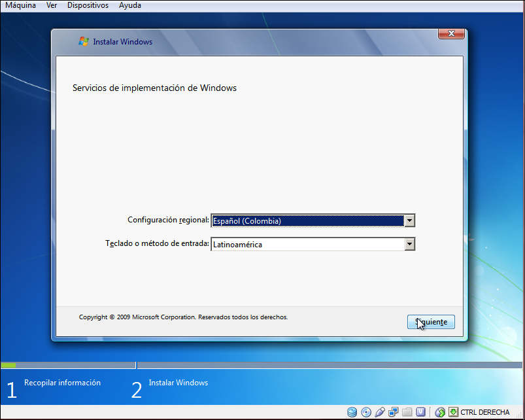Open the Máquina menu
525x420 pixels.
click(x=20, y=5)
